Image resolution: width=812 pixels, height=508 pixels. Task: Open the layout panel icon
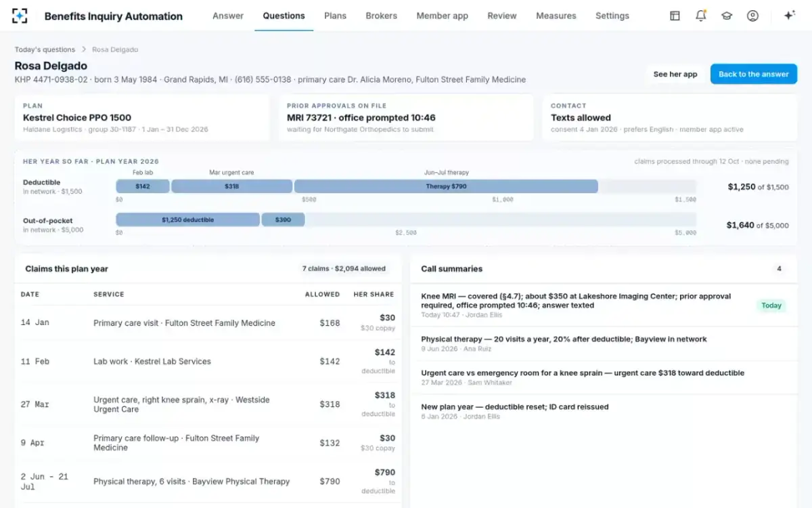click(x=675, y=16)
